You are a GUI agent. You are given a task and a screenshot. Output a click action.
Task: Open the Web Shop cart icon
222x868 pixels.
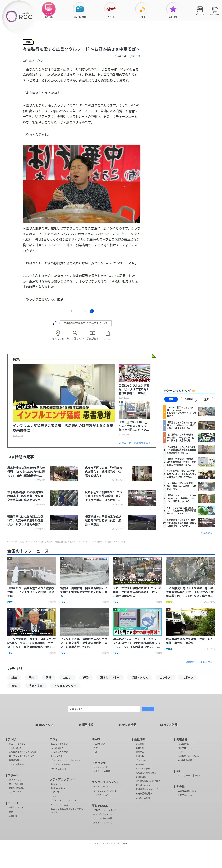point(214,10)
